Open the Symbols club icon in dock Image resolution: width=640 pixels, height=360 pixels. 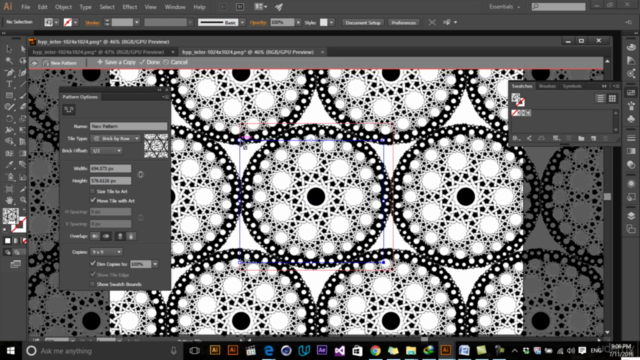tap(631, 119)
